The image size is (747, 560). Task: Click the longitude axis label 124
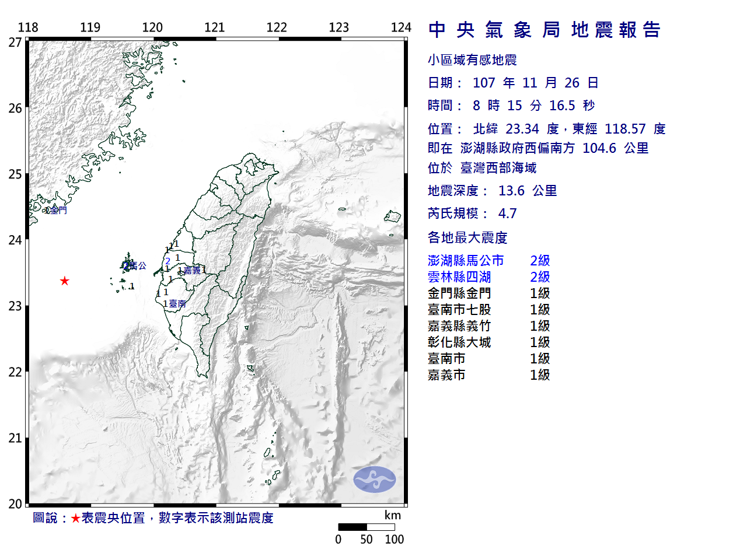[x=401, y=27]
